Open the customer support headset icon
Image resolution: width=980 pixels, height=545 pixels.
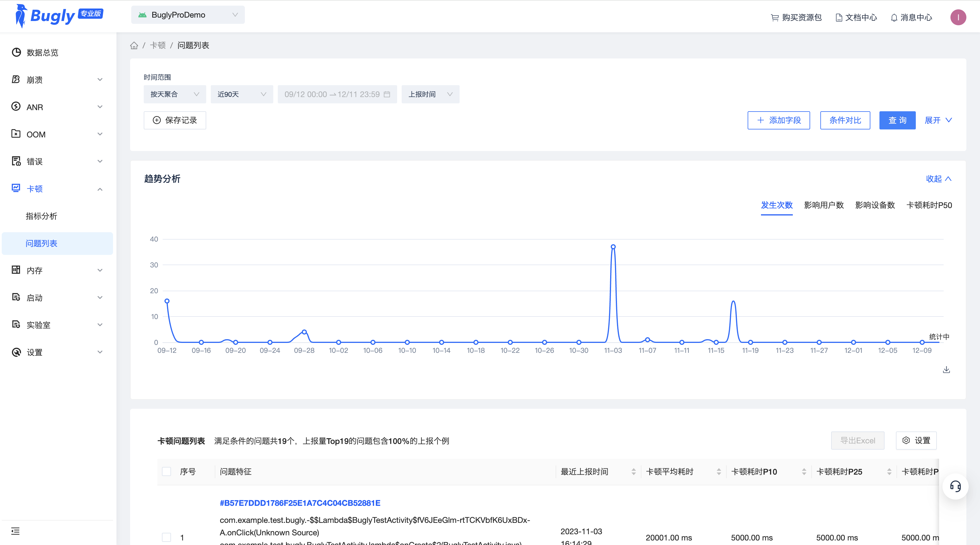click(955, 486)
